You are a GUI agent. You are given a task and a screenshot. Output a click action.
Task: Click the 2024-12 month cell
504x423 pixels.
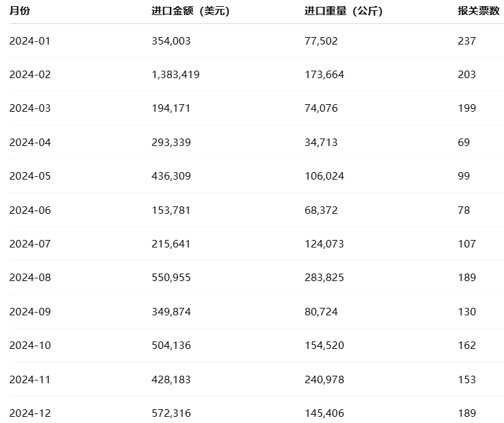30,413
